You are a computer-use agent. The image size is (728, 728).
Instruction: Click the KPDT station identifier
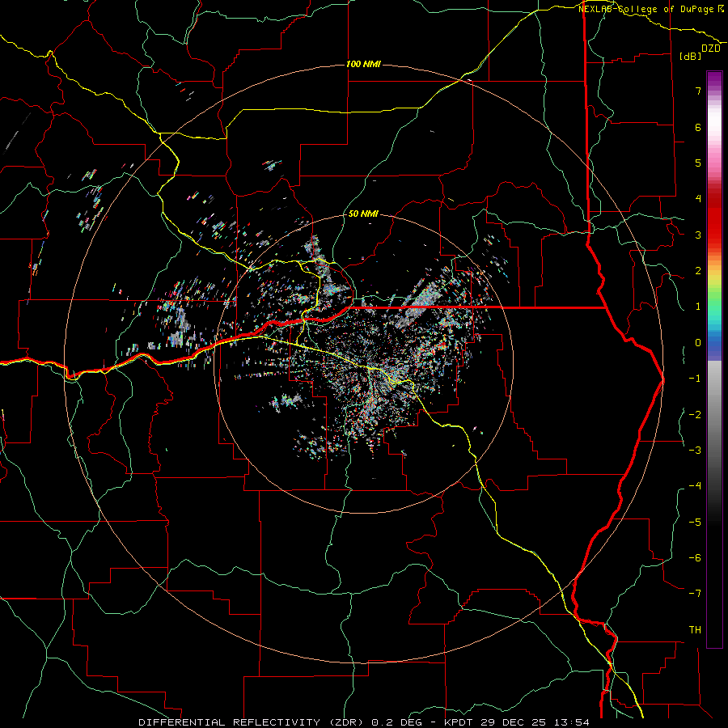pos(460,722)
